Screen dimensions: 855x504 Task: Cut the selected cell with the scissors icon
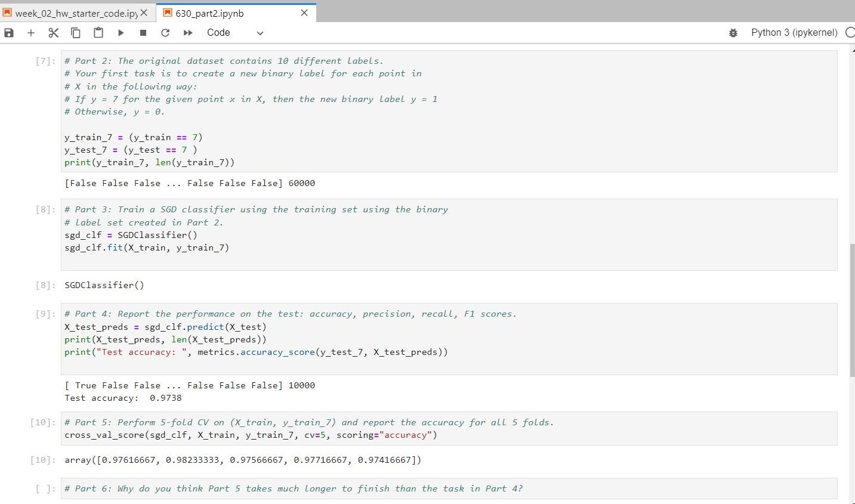53,33
